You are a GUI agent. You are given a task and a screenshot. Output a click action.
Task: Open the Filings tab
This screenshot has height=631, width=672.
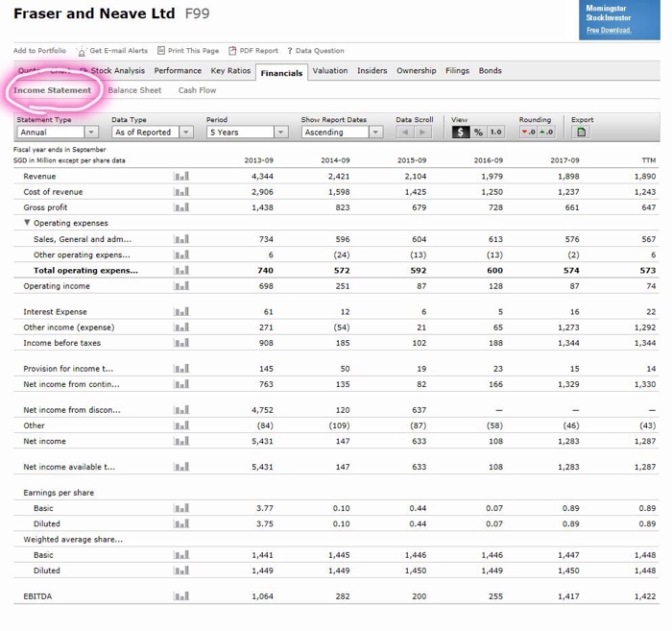point(457,71)
